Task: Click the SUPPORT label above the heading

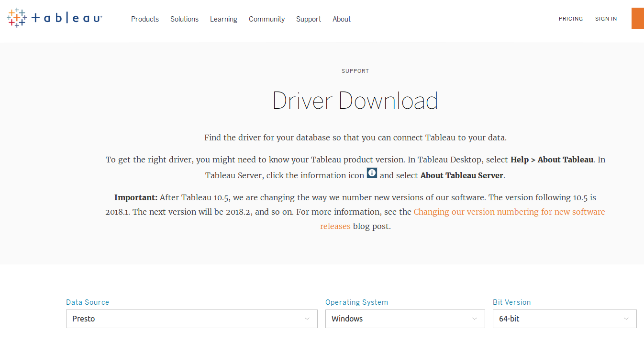Action: [x=355, y=71]
